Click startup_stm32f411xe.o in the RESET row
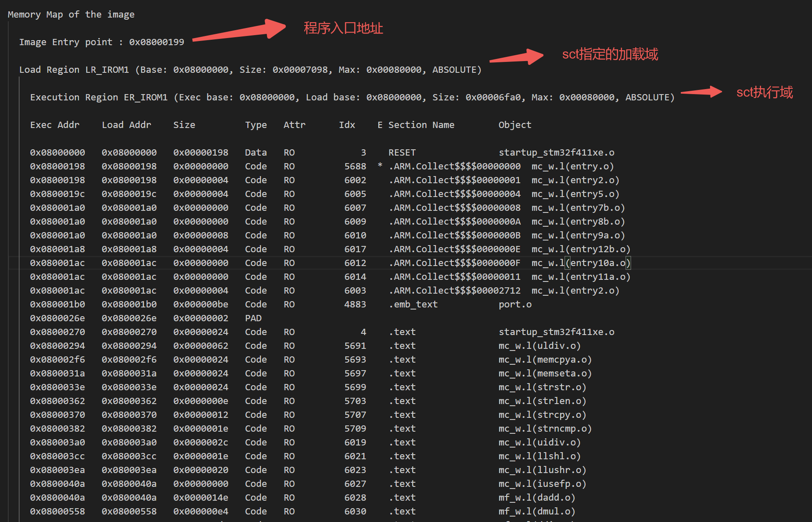The width and height of the screenshot is (812, 522). (x=557, y=153)
